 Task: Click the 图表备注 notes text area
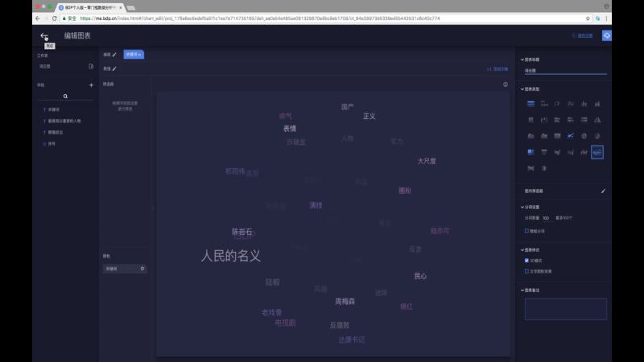point(566,309)
